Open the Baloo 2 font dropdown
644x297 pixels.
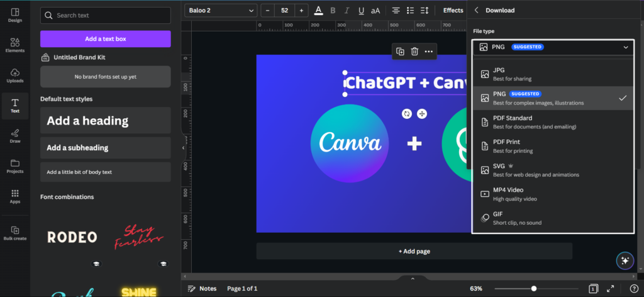tap(221, 10)
